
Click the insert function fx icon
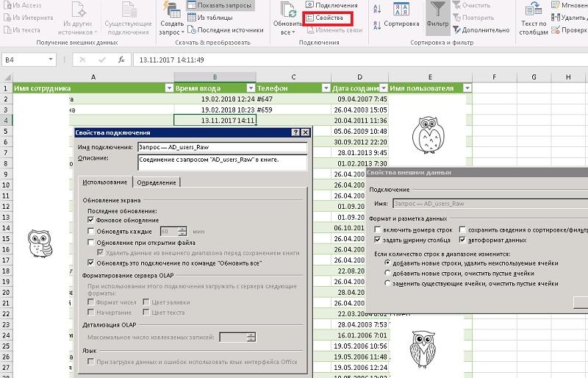pos(121,60)
